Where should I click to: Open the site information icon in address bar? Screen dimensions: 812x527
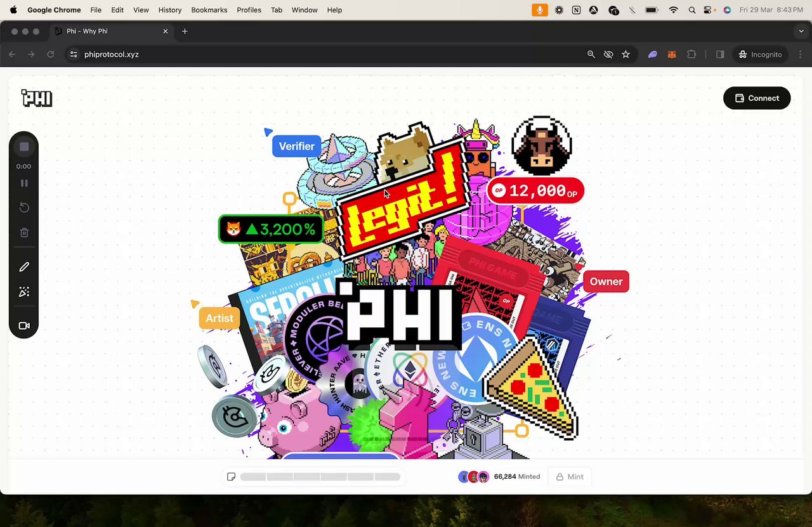click(x=74, y=55)
